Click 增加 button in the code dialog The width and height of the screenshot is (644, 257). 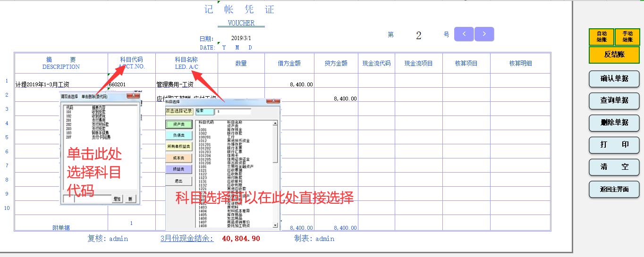coord(117,199)
